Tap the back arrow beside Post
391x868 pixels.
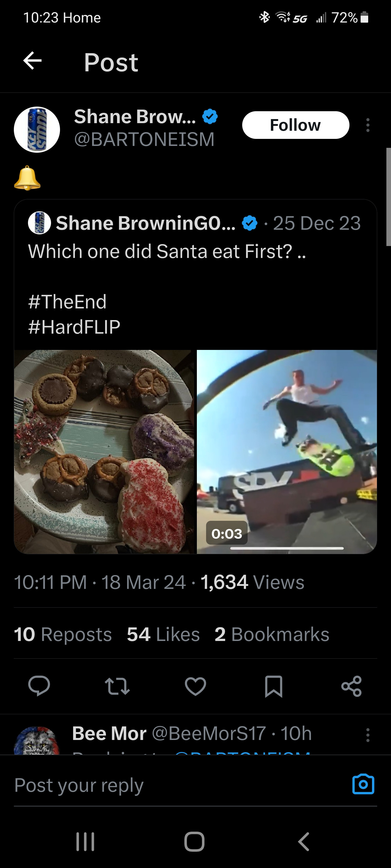(x=32, y=61)
